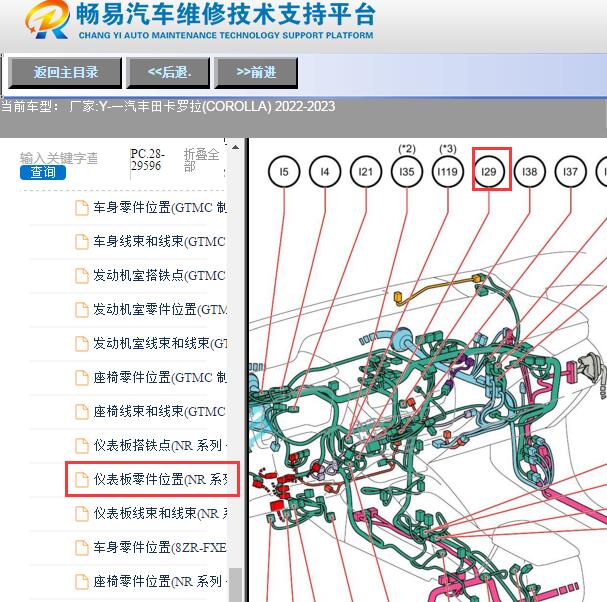
Task: Click document icon beside 座椅零件位置(GTMC
Action: [82, 377]
